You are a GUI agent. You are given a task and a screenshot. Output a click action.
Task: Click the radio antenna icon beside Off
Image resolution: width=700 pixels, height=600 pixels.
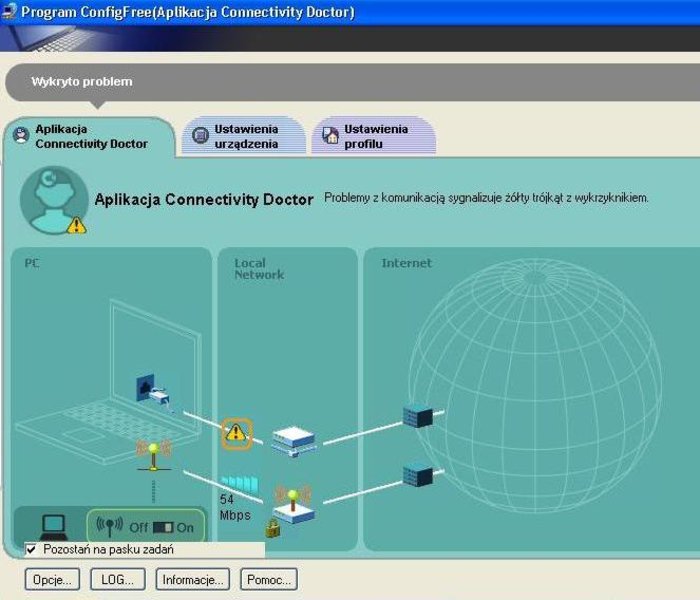pyautogui.click(x=109, y=527)
